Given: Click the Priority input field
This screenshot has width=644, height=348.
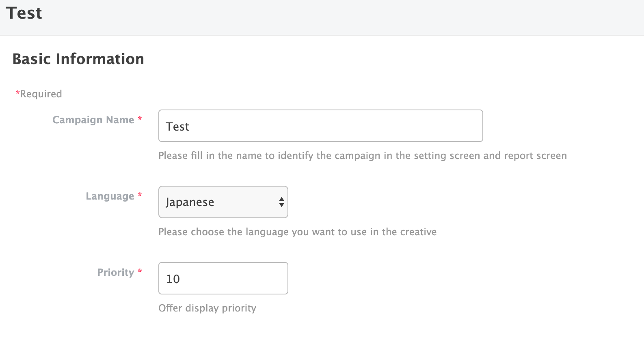Looking at the screenshot, I should [x=223, y=278].
